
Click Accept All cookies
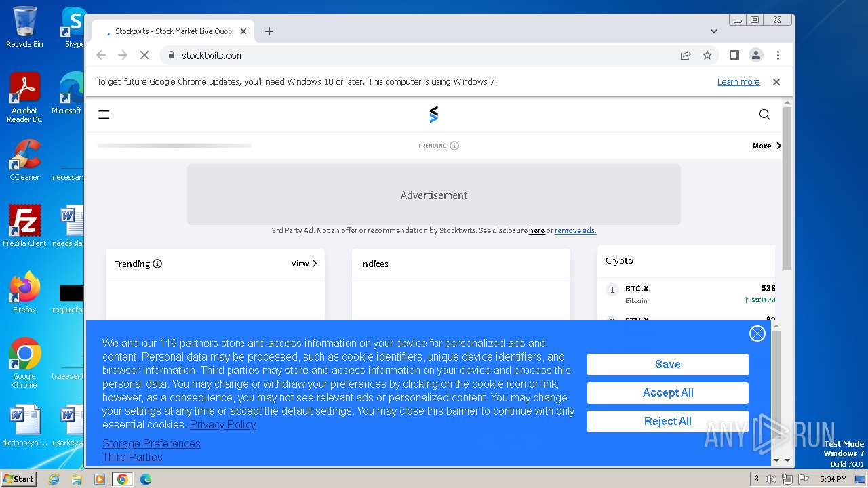tap(668, 392)
